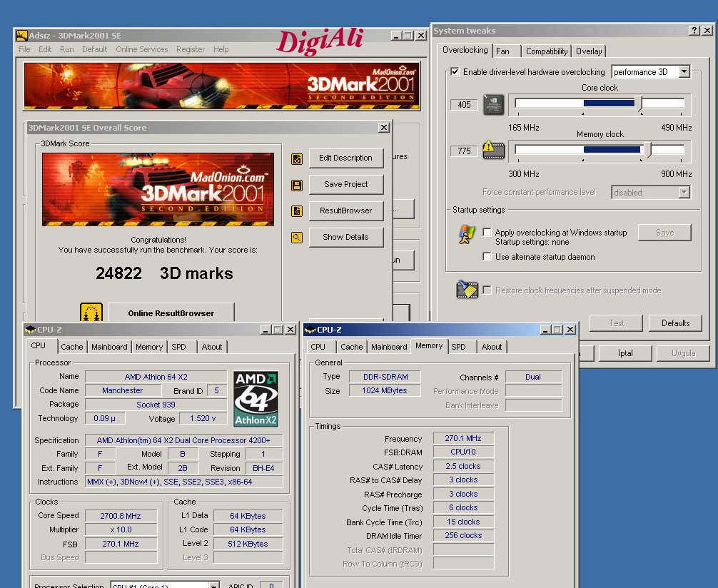Switch to the Compatibility tab
718x588 pixels.
point(547,51)
